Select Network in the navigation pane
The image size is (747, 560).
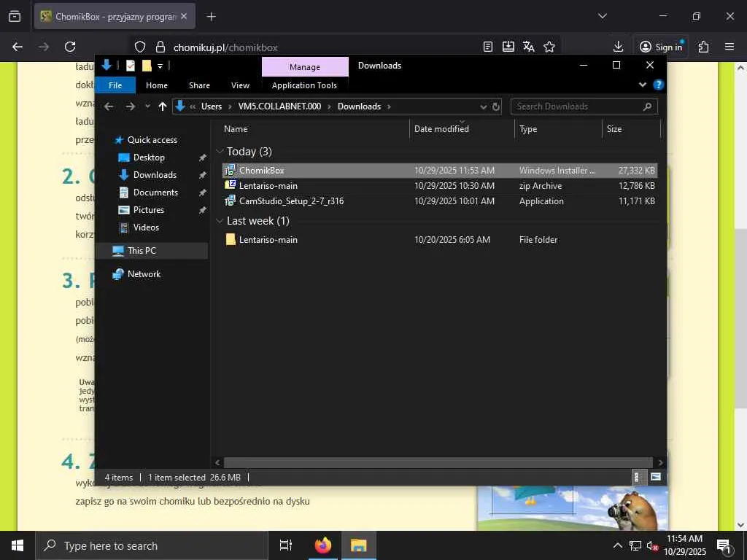click(144, 274)
